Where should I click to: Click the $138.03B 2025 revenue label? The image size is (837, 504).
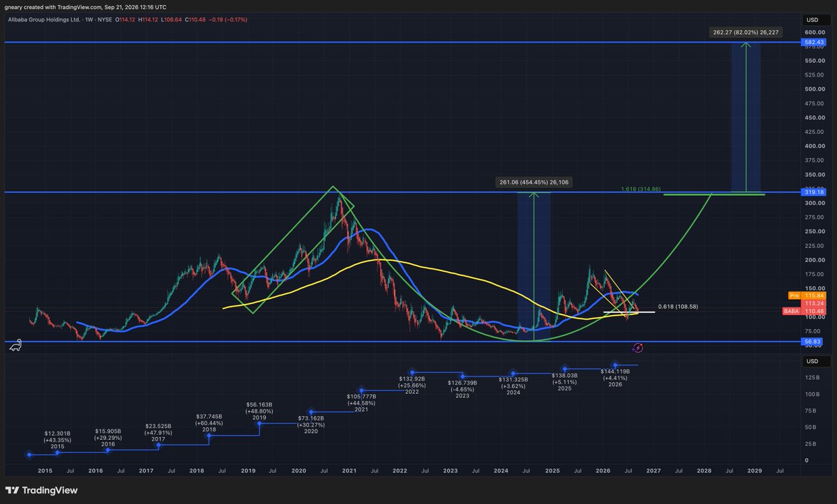(x=565, y=381)
